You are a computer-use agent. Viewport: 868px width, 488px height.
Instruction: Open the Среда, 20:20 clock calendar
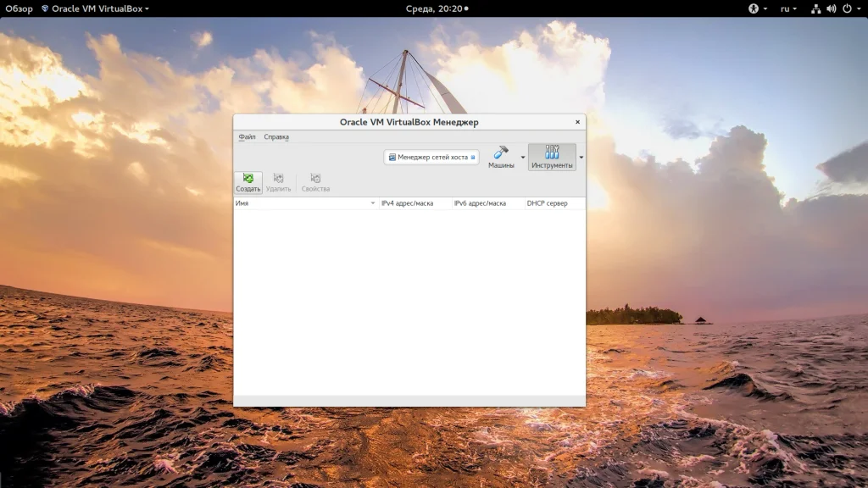(x=433, y=8)
